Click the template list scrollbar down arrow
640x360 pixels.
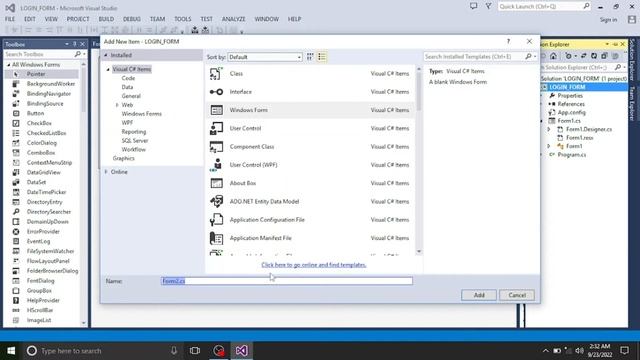coord(419,251)
